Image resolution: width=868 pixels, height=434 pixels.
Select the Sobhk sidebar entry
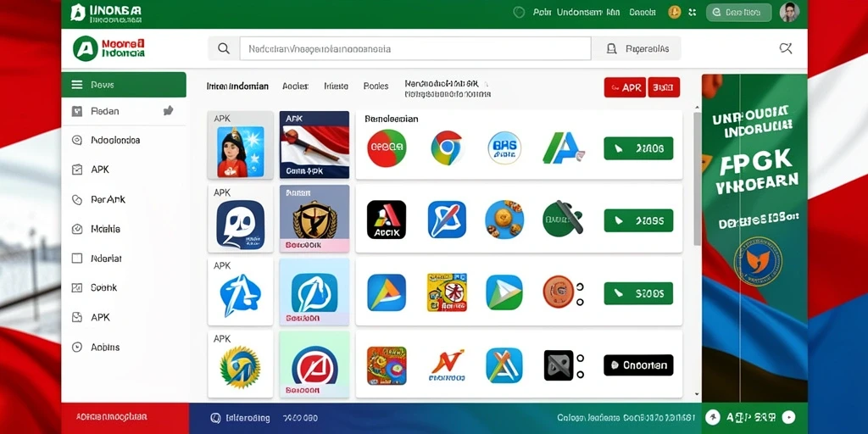click(104, 288)
